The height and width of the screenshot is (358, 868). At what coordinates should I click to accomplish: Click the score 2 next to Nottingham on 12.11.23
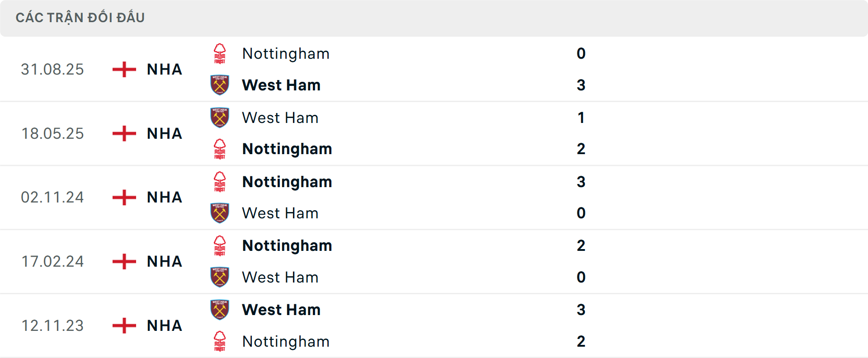coord(581,341)
